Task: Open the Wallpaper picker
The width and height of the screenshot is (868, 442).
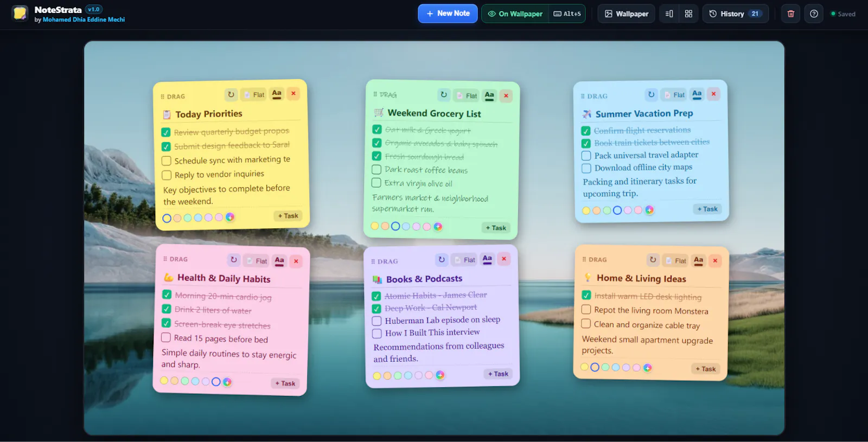Action: click(627, 14)
